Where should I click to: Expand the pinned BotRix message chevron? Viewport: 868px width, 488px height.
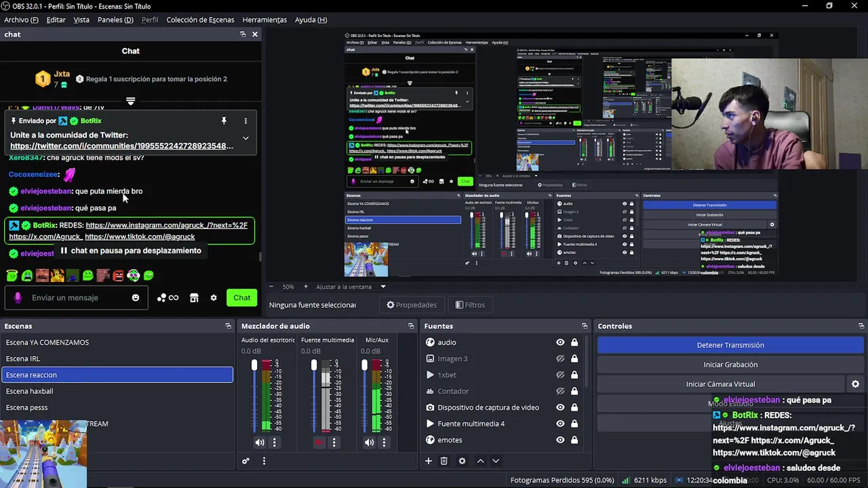tap(245, 138)
